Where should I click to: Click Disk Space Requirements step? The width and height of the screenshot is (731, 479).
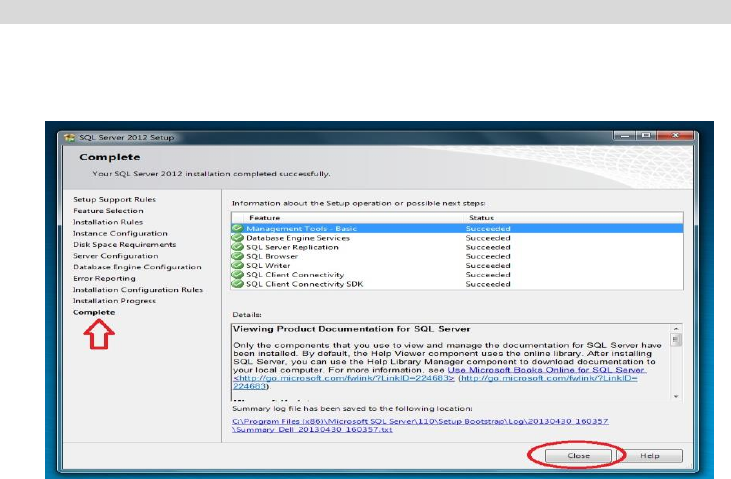coord(124,244)
